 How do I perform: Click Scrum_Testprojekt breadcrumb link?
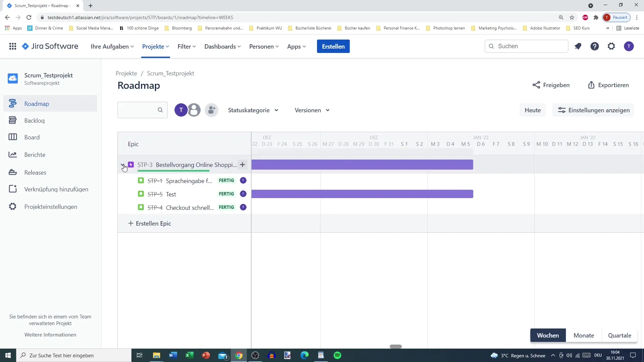pyautogui.click(x=170, y=73)
